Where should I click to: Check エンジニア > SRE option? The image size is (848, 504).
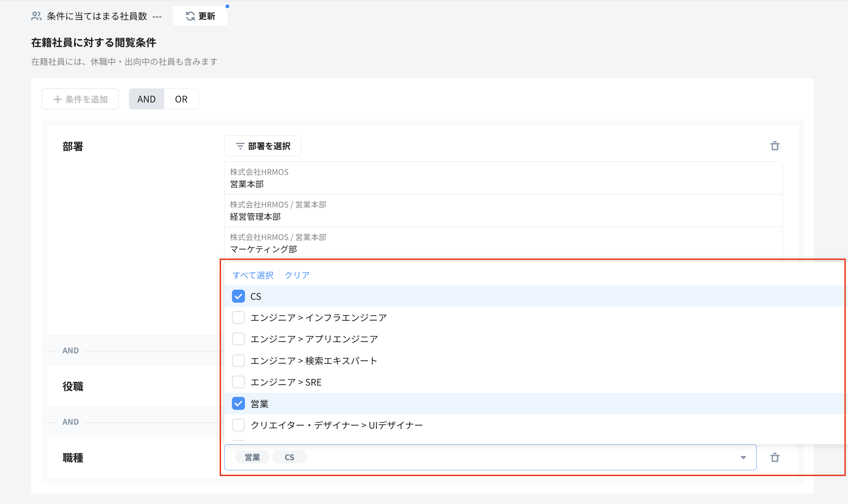(x=238, y=382)
